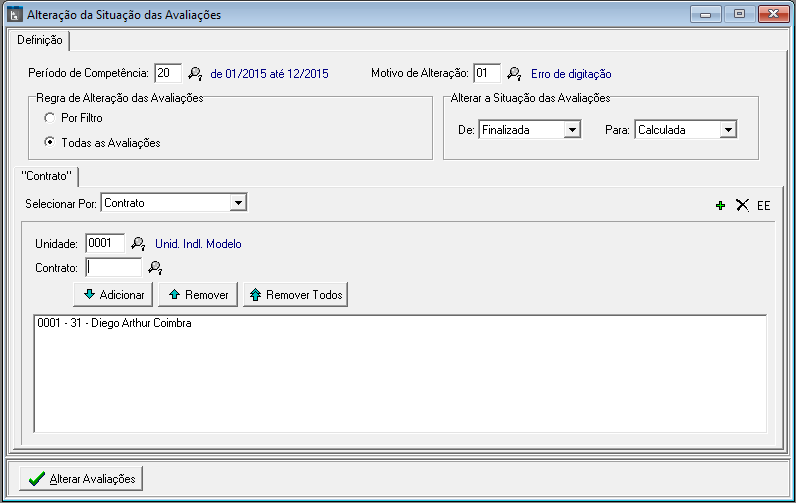Click the lookup icon next to Período de Competência
The width and height of the screenshot is (796, 503).
click(195, 73)
